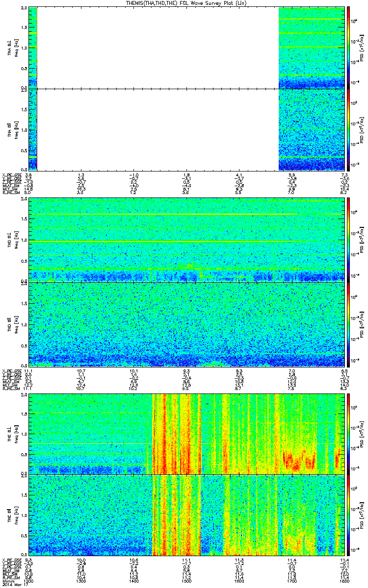Click the hhmm time axis label

point(9,582)
